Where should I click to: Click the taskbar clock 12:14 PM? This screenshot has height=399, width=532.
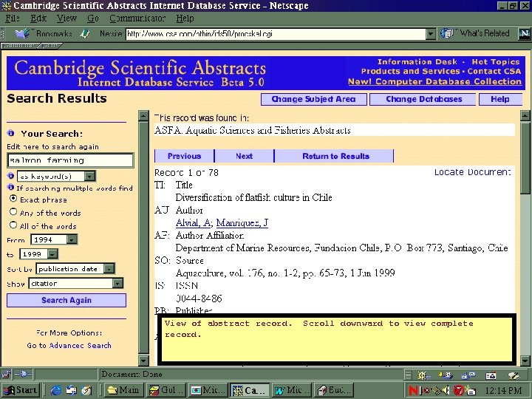[503, 391]
